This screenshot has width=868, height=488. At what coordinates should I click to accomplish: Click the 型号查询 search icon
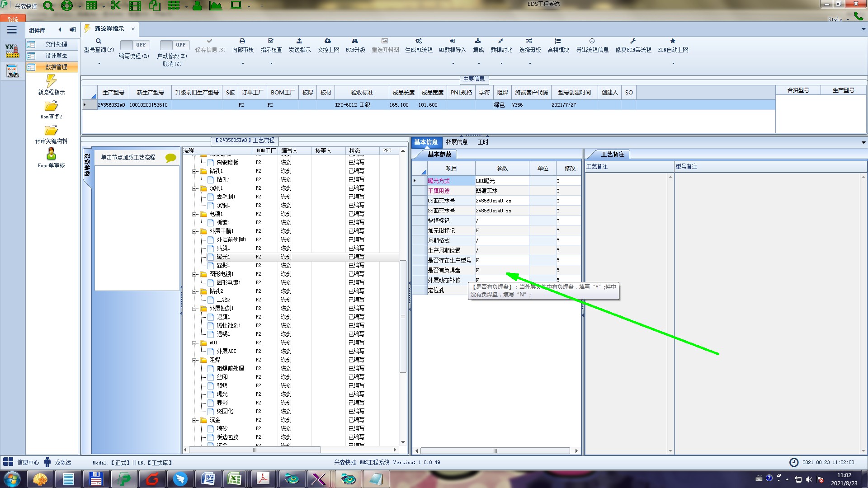(x=99, y=41)
